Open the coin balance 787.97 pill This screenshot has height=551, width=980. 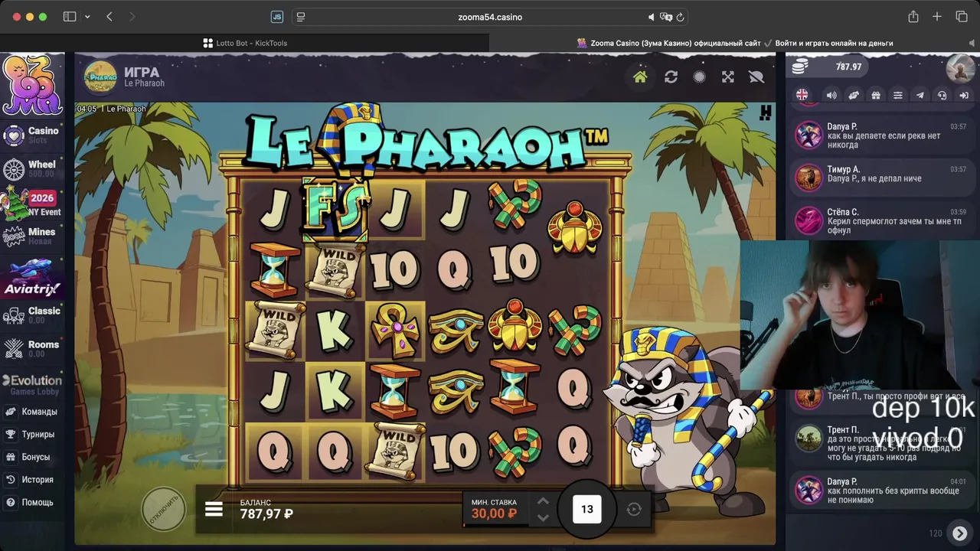click(827, 67)
